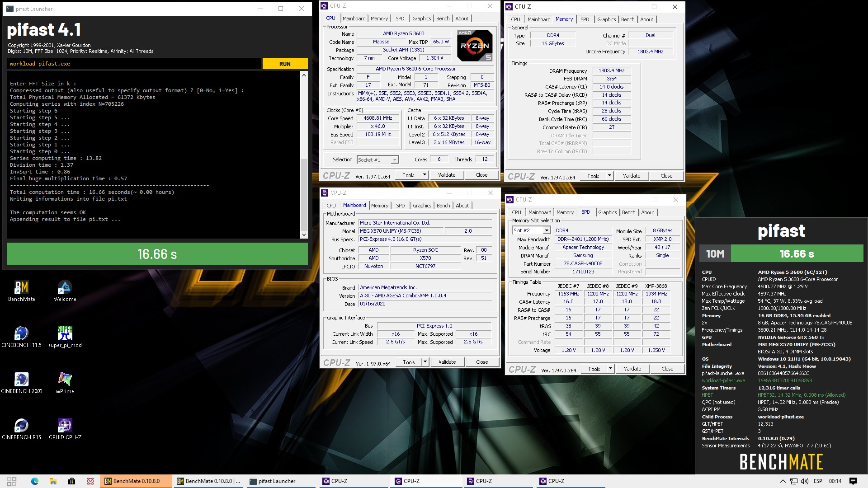This screenshot has height=488, width=868.
Task: Click the ESP language indicator in tray
Action: coord(818,481)
